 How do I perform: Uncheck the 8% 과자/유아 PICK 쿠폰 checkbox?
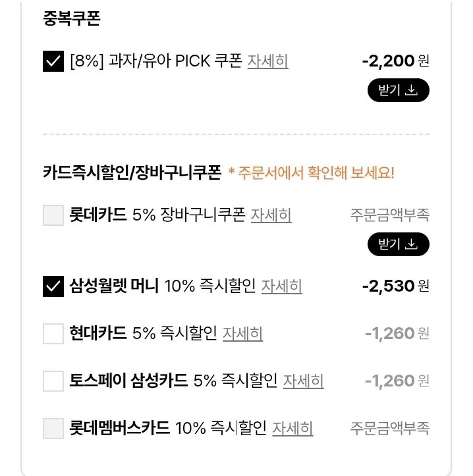click(x=53, y=62)
